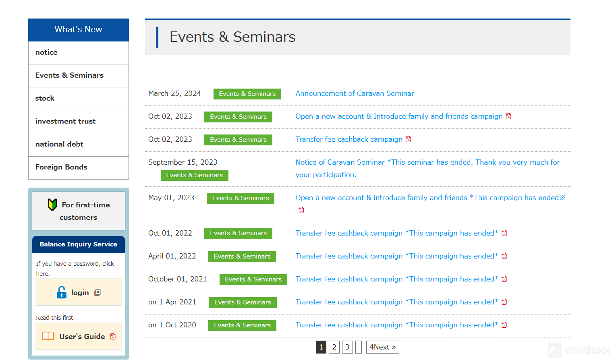Click the open book User's Guide icon

click(48, 336)
